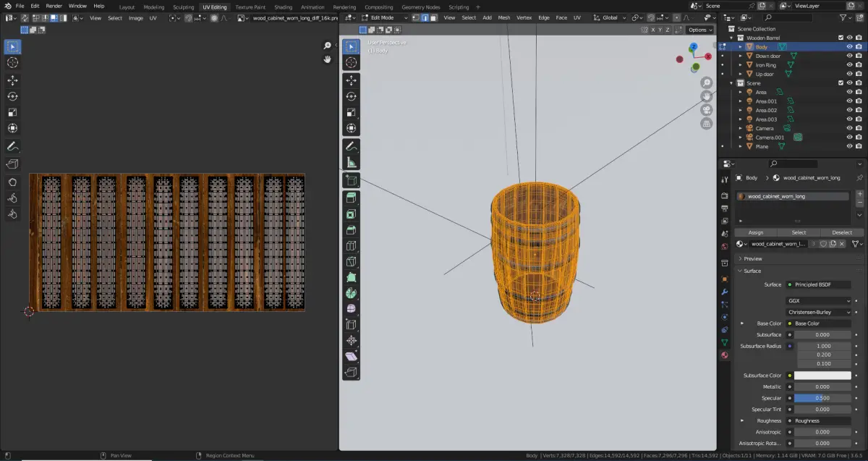Click the Toggle Camera View icon

pos(706,110)
